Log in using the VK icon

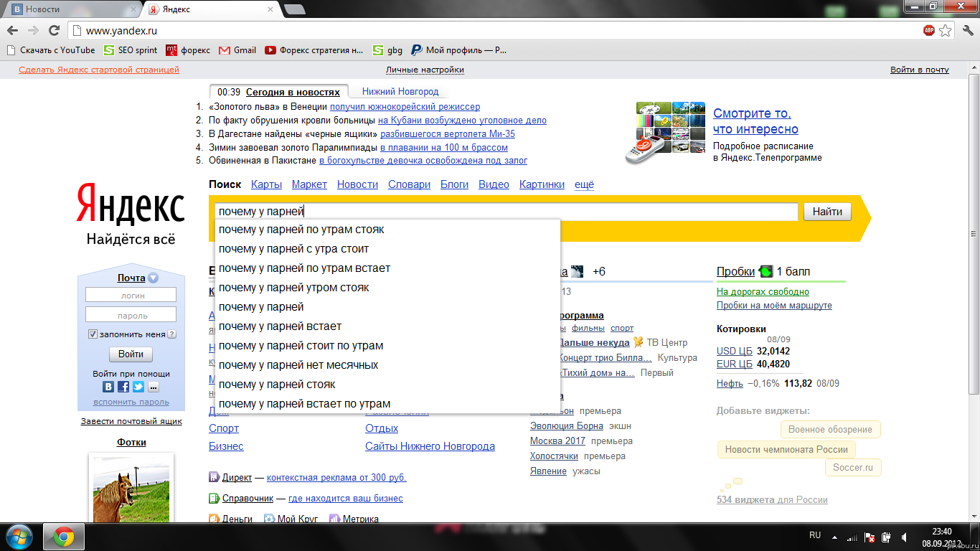pyautogui.click(x=108, y=387)
